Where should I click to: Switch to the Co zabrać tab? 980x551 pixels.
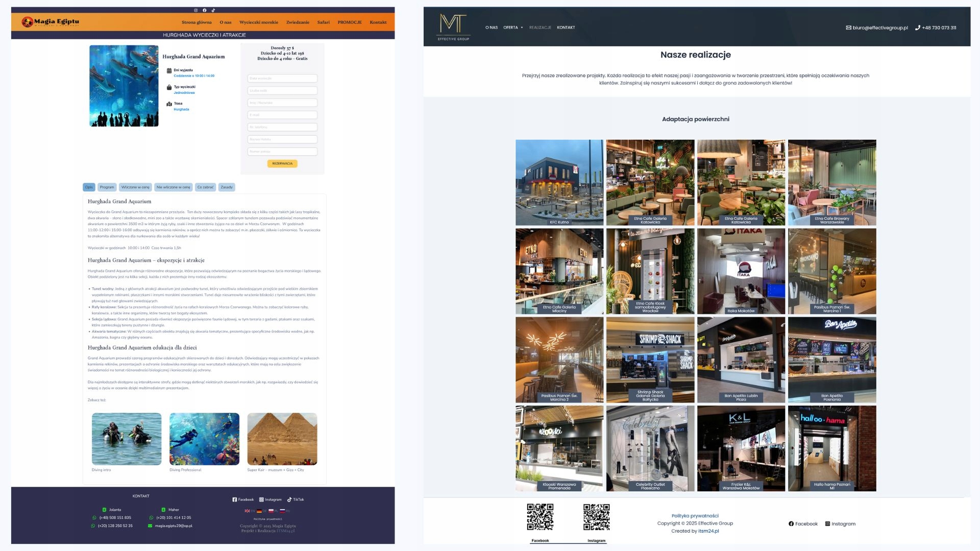click(x=205, y=187)
